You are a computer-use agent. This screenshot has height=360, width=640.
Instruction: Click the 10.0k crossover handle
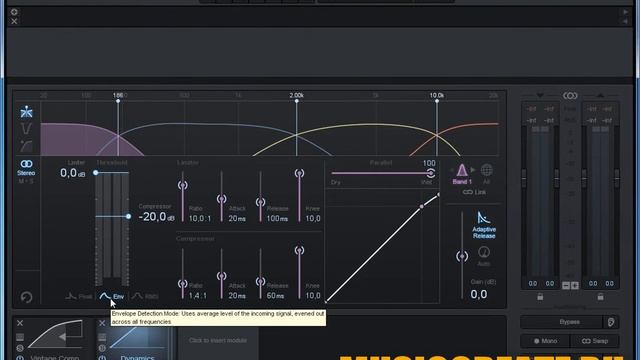437,101
